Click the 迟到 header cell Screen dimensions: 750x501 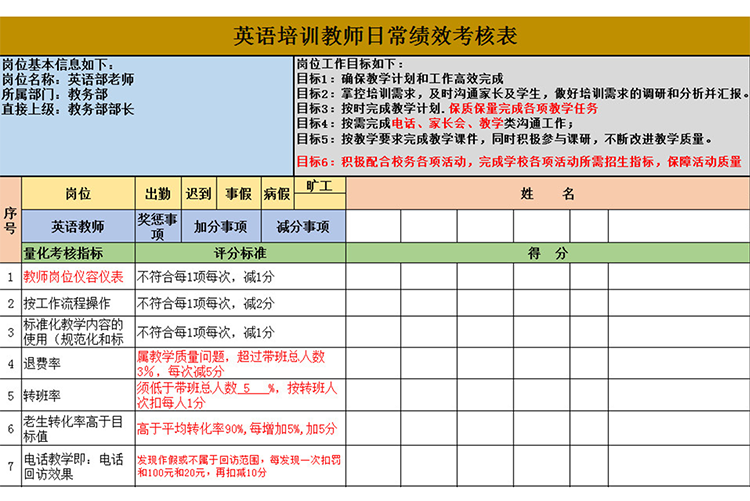(x=199, y=194)
